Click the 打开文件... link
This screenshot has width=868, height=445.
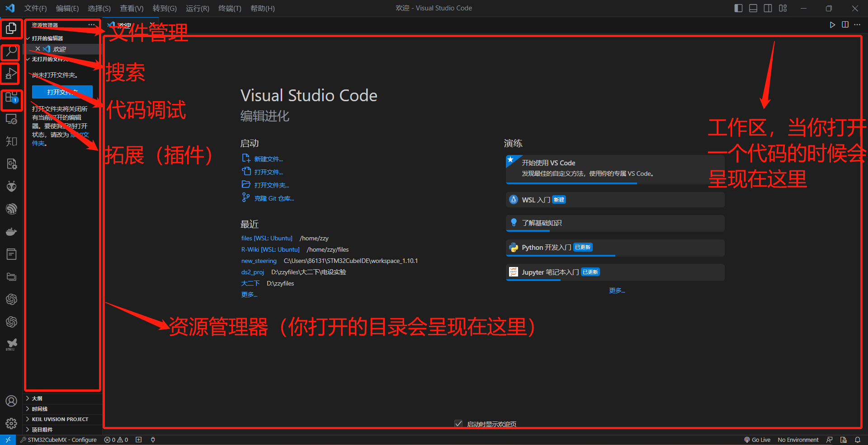coord(268,172)
